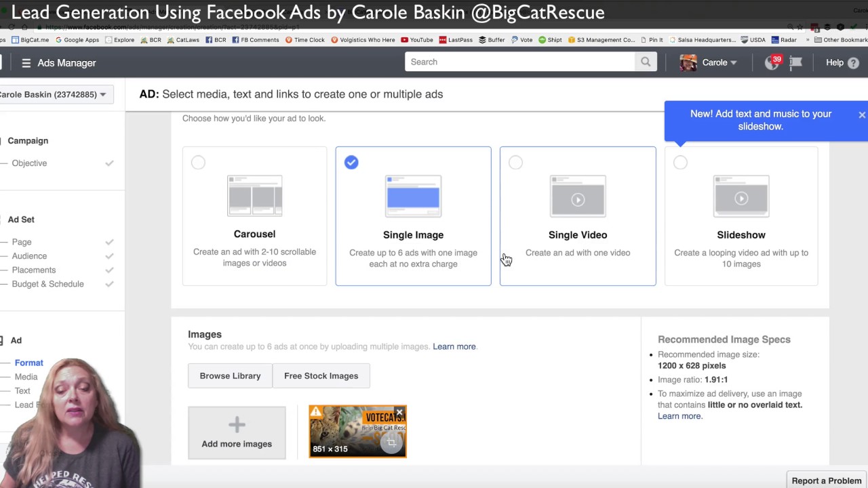
Task: Click the flag icon in header
Action: pyautogui.click(x=795, y=62)
